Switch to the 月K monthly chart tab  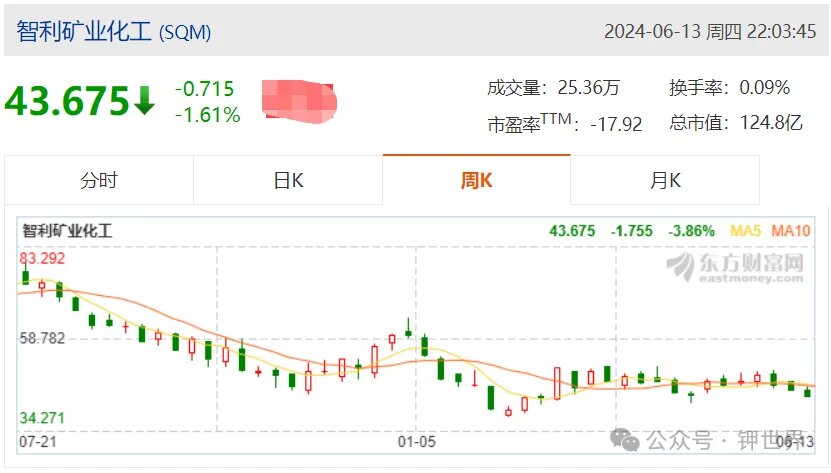(665, 180)
